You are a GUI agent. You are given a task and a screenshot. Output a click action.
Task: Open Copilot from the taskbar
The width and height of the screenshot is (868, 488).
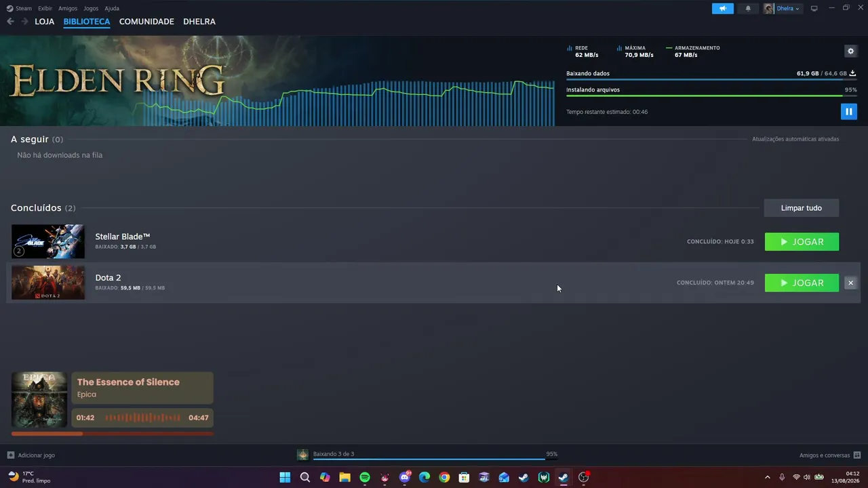click(x=325, y=477)
